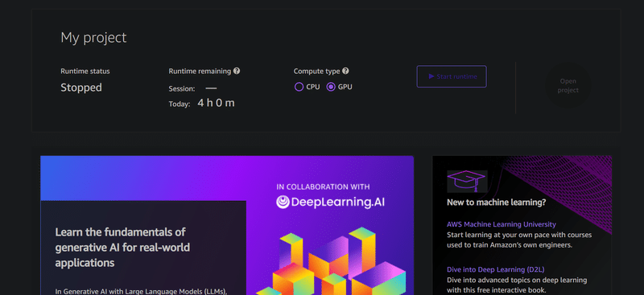644x295 pixels.
Task: Click the Runtime status label
Action: pos(85,71)
